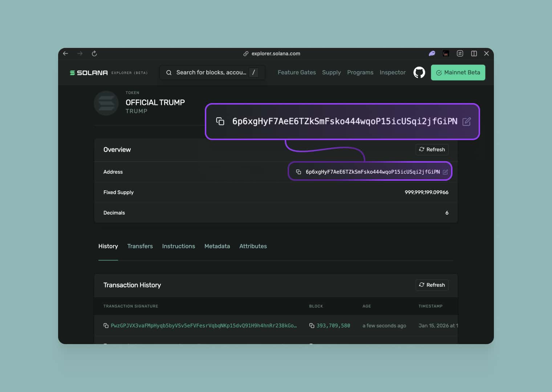Open the PwzGPJVX transaction link

[203, 326]
